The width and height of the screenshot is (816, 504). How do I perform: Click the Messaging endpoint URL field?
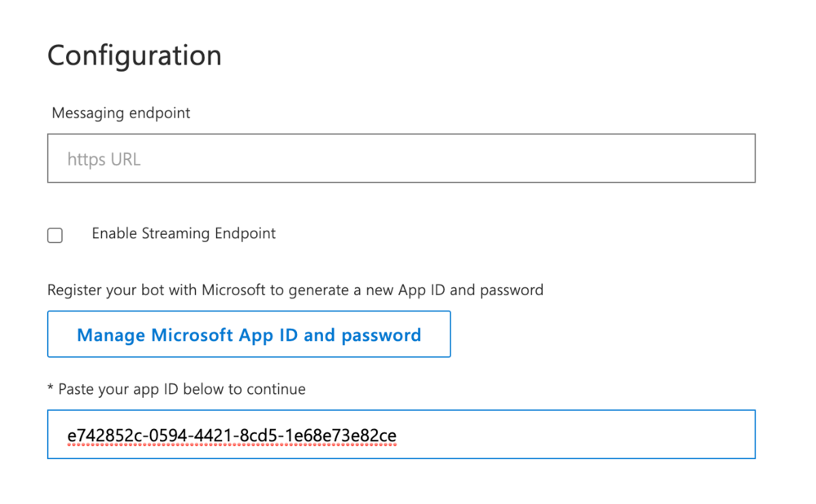[401, 158]
